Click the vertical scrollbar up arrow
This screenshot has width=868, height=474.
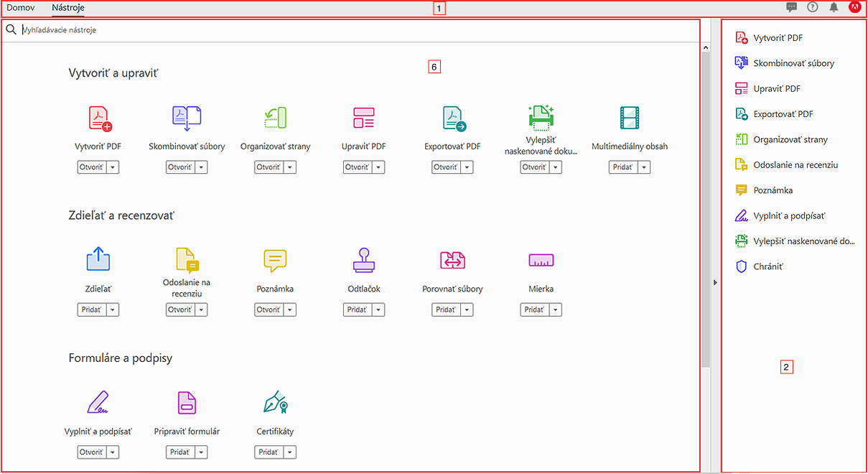[706, 47]
